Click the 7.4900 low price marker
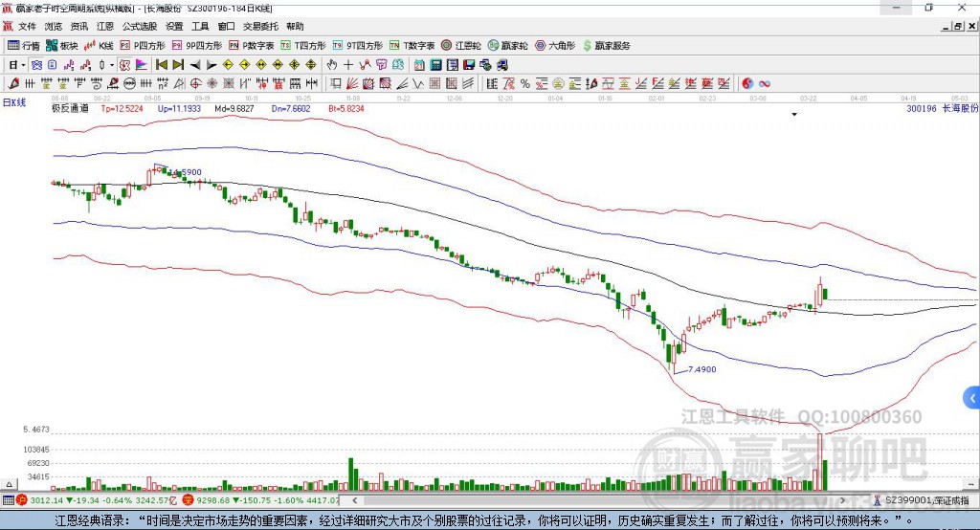Viewport: 980px width, 530px height. pos(702,369)
